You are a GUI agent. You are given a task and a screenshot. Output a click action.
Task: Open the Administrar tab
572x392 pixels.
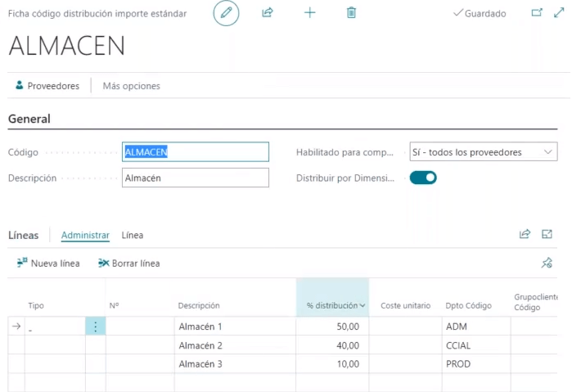(x=85, y=235)
